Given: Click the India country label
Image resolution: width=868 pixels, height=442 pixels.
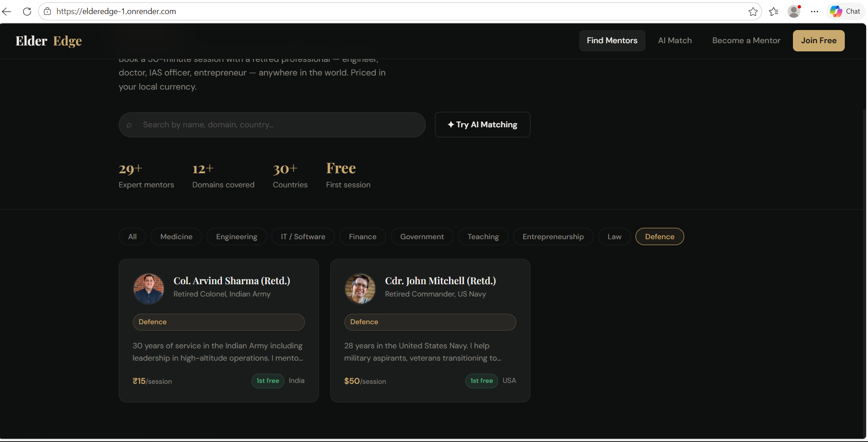Looking at the screenshot, I should point(297,381).
